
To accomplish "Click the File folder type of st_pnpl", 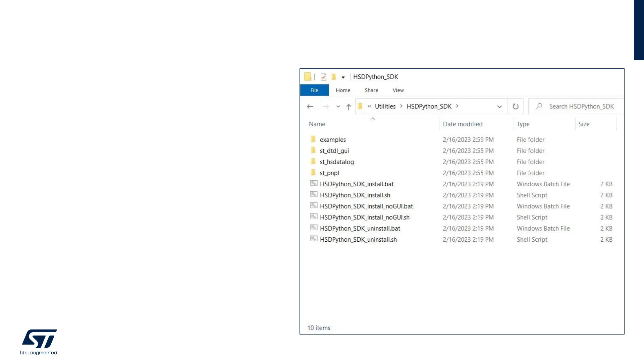I will pyautogui.click(x=531, y=173).
